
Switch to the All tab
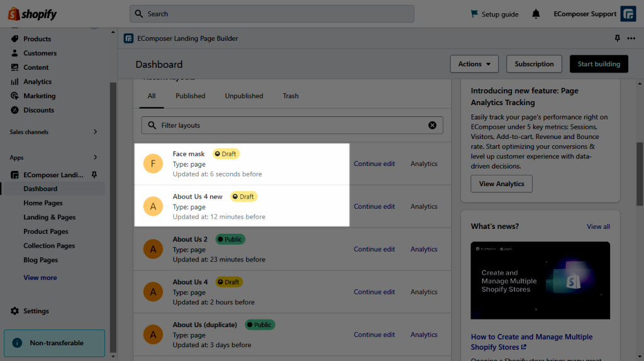(152, 96)
